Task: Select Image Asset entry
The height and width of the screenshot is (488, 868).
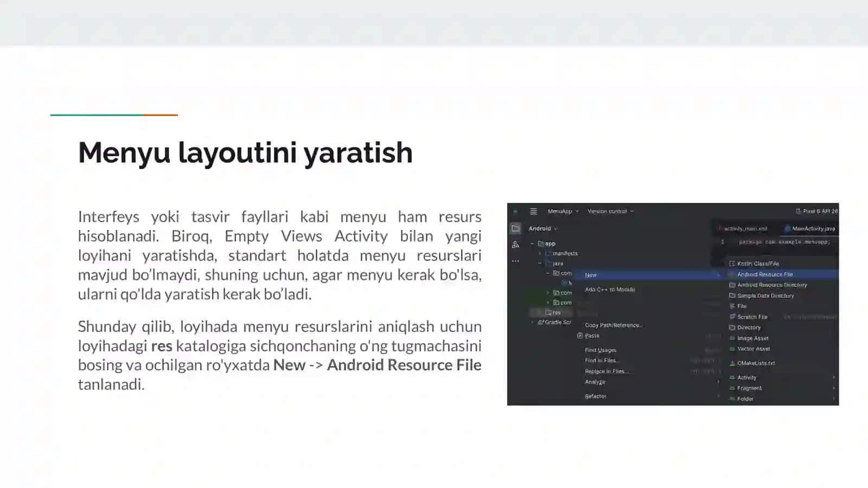Action: [x=753, y=338]
